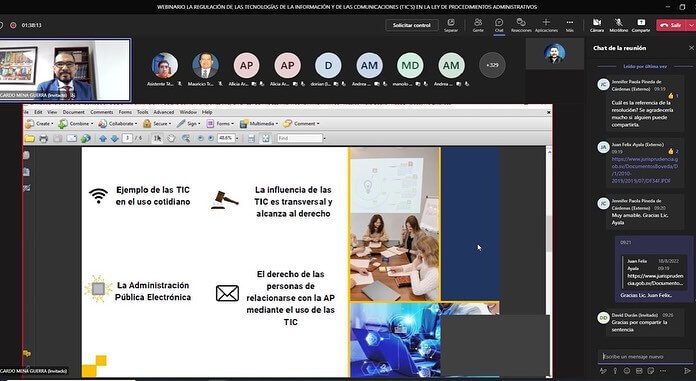This screenshot has height=381, width=696.
Task: Toggle the Micrófono mute state
Action: pyautogui.click(x=618, y=25)
